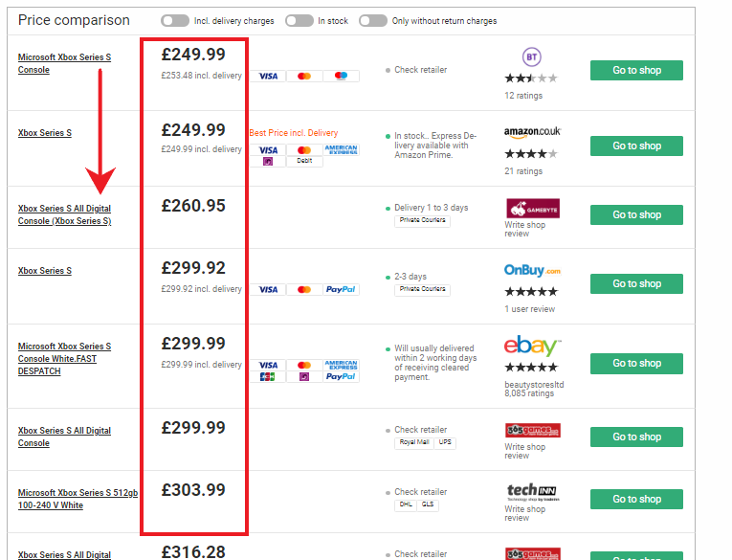Click 'Private Couriers' tag in OnBuy row
The height and width of the screenshot is (560, 732).
point(422,289)
